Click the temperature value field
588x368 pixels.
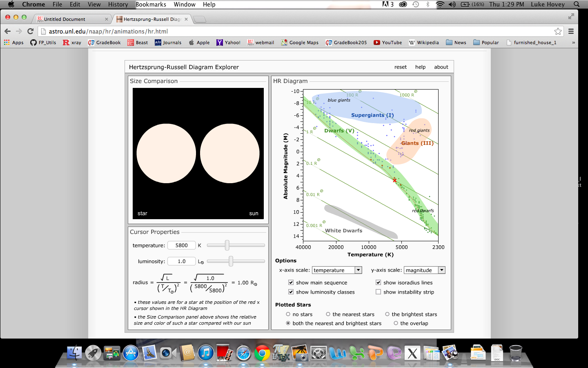pos(182,245)
